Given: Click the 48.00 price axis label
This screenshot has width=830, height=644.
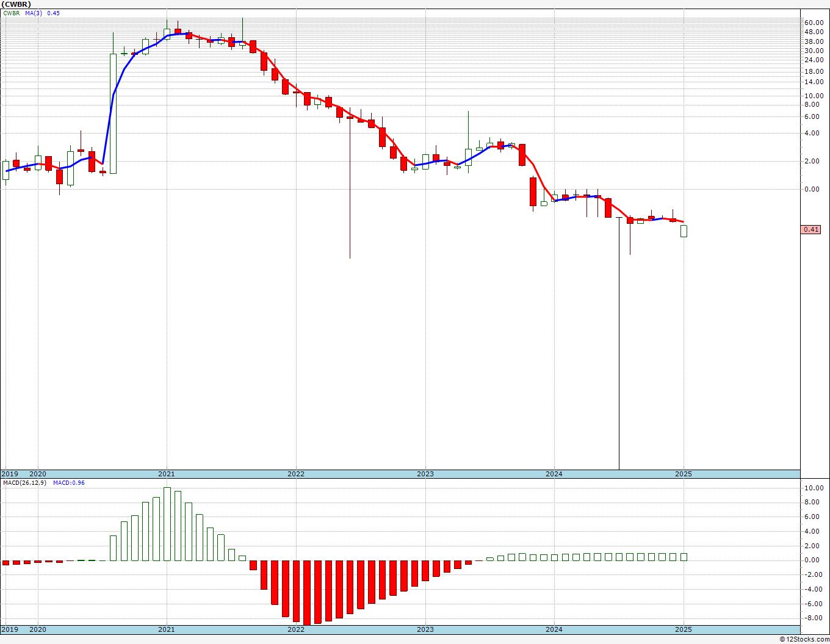Looking at the screenshot, I should pyautogui.click(x=814, y=32).
